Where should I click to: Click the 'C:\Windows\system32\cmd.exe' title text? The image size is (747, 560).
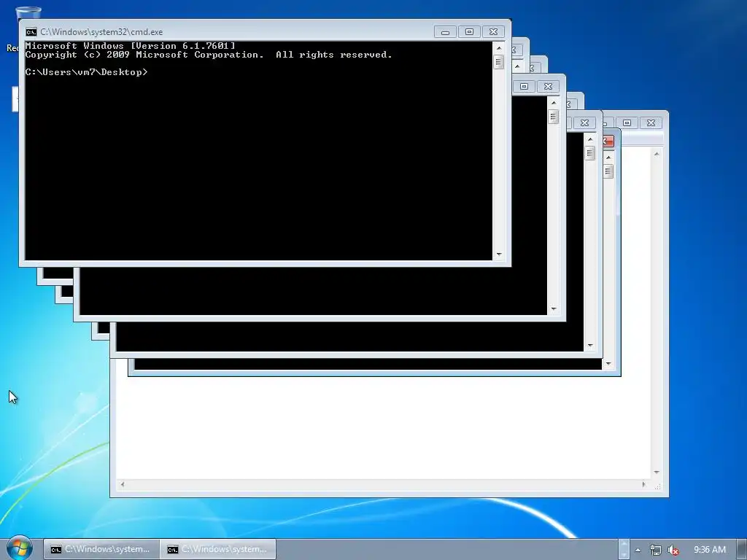click(x=101, y=32)
